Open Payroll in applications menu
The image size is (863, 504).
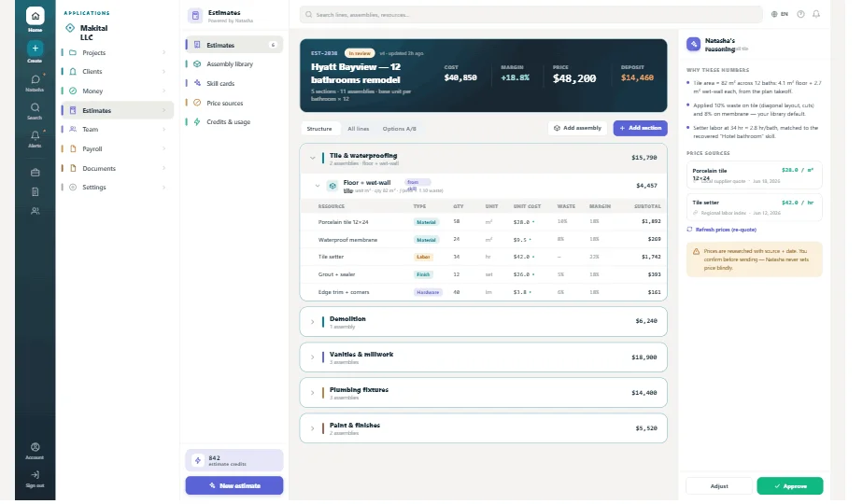(x=118, y=149)
